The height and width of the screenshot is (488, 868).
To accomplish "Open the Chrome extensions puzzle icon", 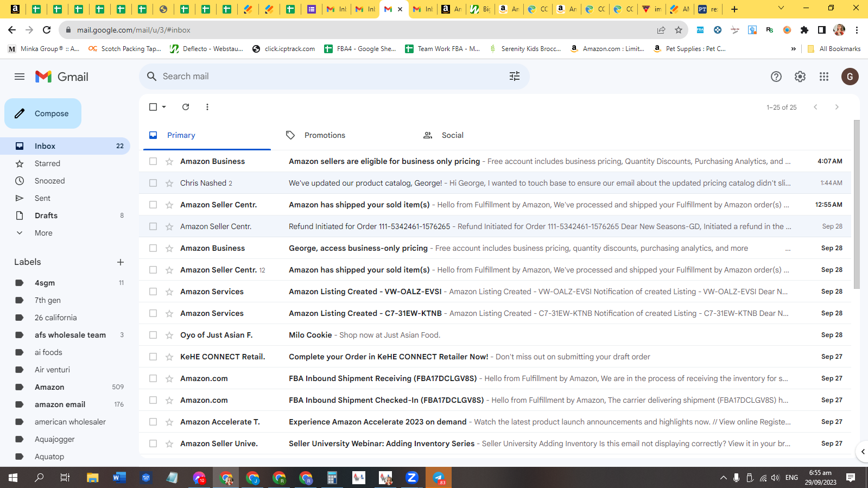I will 804,30.
